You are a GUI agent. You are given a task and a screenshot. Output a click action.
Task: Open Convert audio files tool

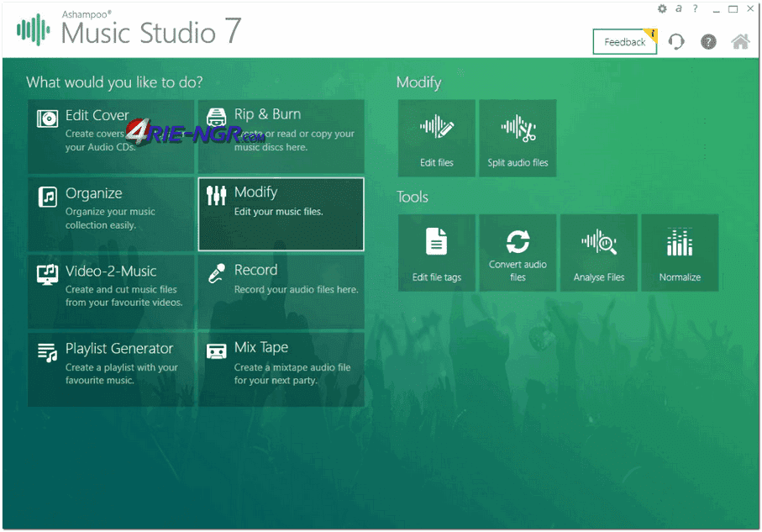click(518, 253)
